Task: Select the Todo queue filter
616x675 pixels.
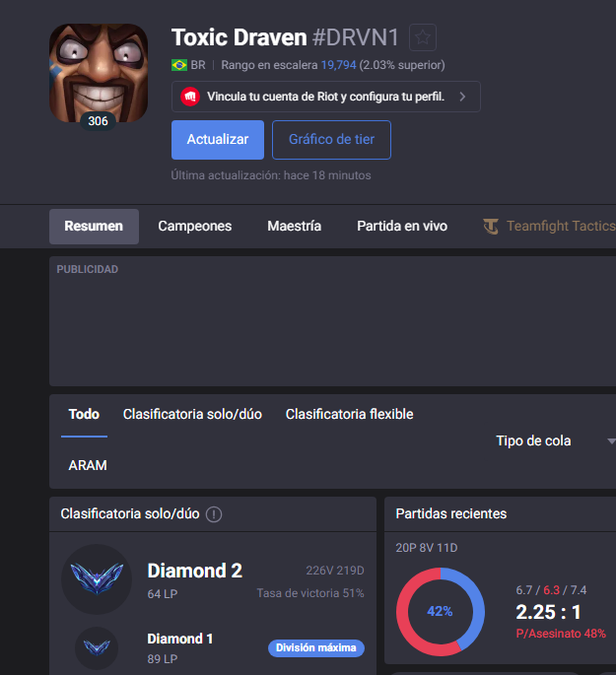Action: (x=84, y=414)
